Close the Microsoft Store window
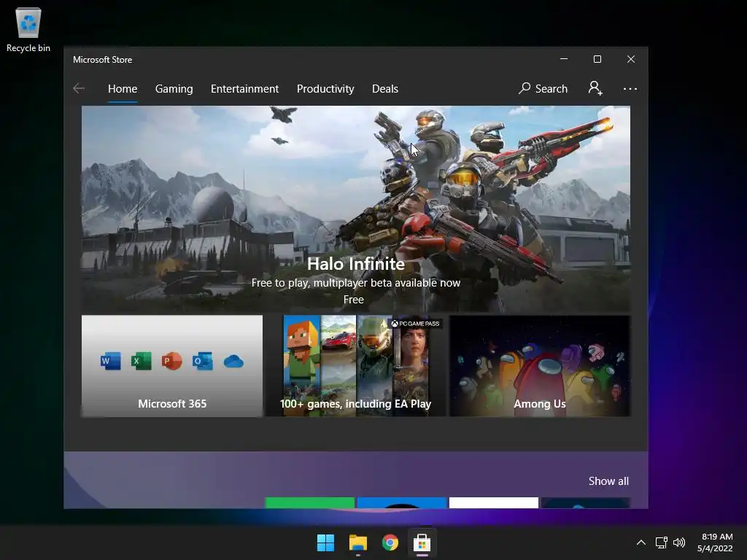The width and height of the screenshot is (747, 560). point(631,59)
